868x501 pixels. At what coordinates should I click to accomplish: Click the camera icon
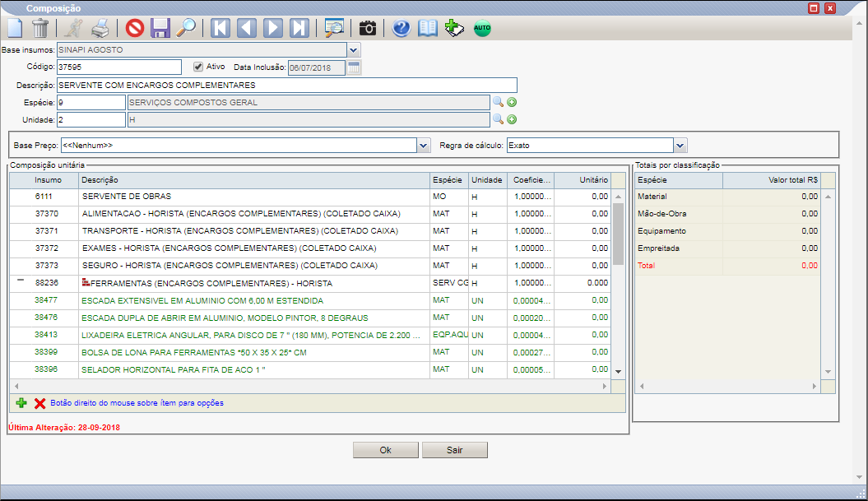(368, 28)
